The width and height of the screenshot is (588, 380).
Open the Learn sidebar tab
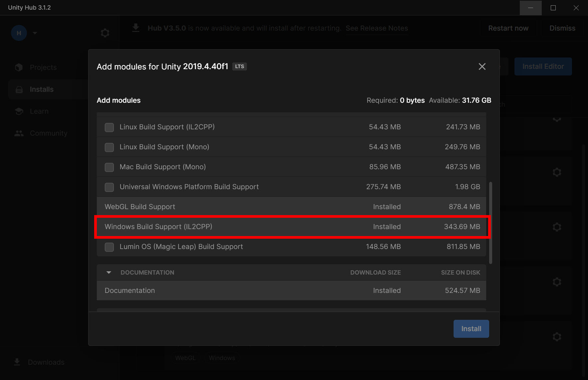click(39, 111)
